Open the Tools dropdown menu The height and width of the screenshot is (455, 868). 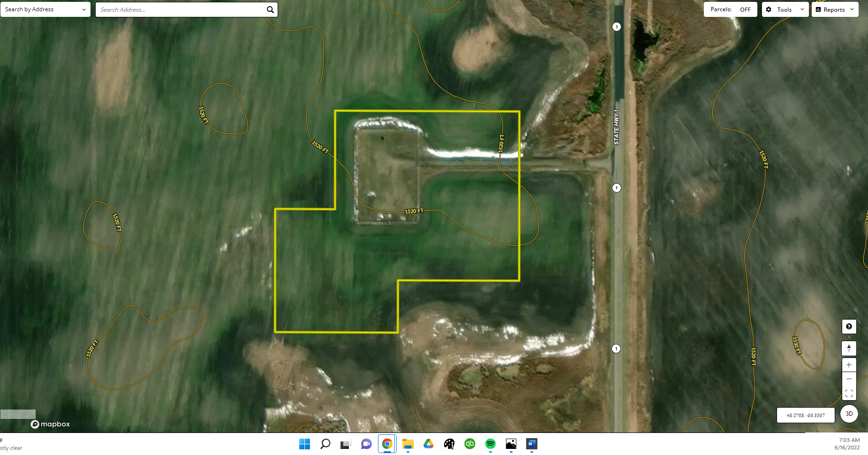click(x=785, y=9)
